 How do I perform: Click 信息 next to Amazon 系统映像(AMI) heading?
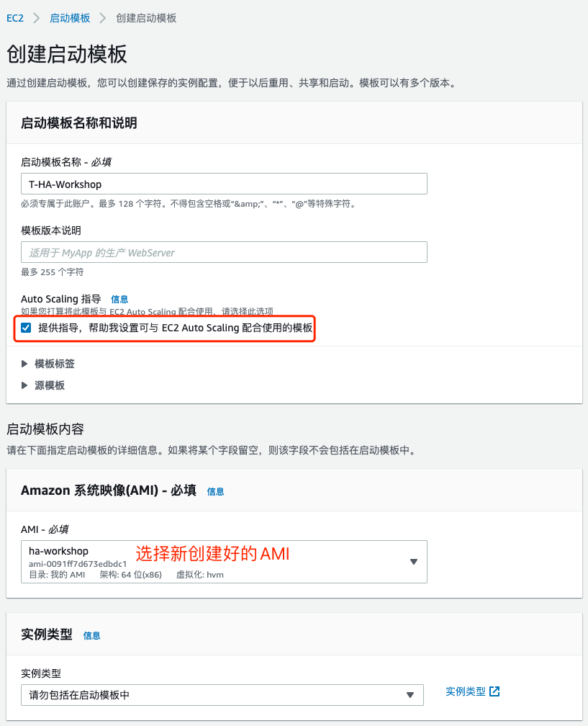click(x=215, y=490)
